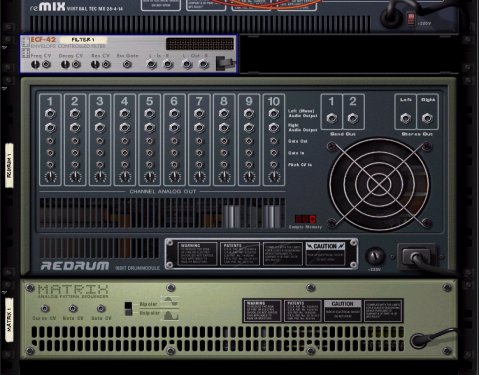Click the MATRIX 1 device name tape label
The image size is (479, 375).
[x=9, y=320]
